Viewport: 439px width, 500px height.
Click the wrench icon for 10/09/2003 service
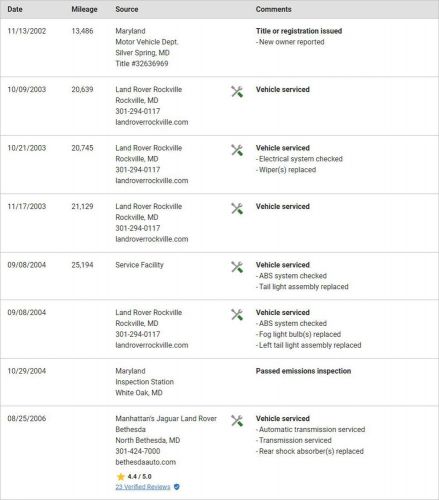[x=237, y=92]
